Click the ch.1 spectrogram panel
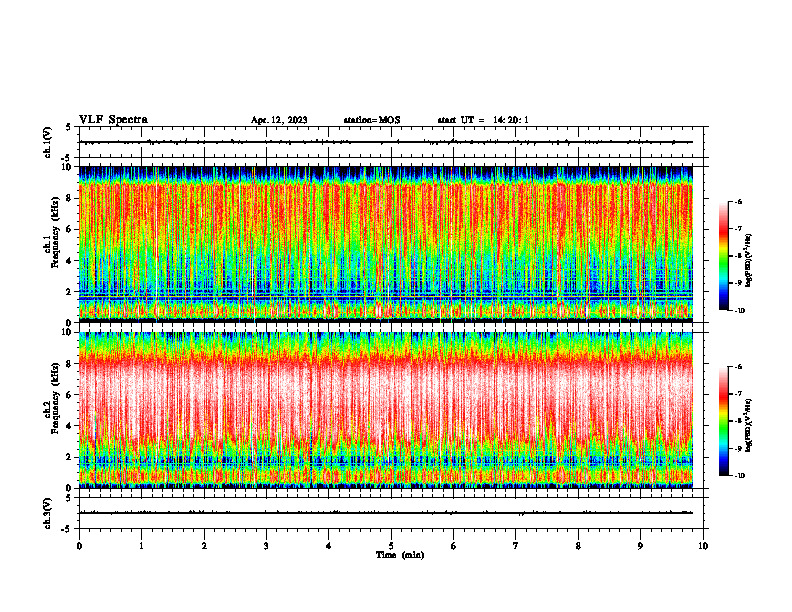The height and width of the screenshot is (612, 792). coord(386,244)
